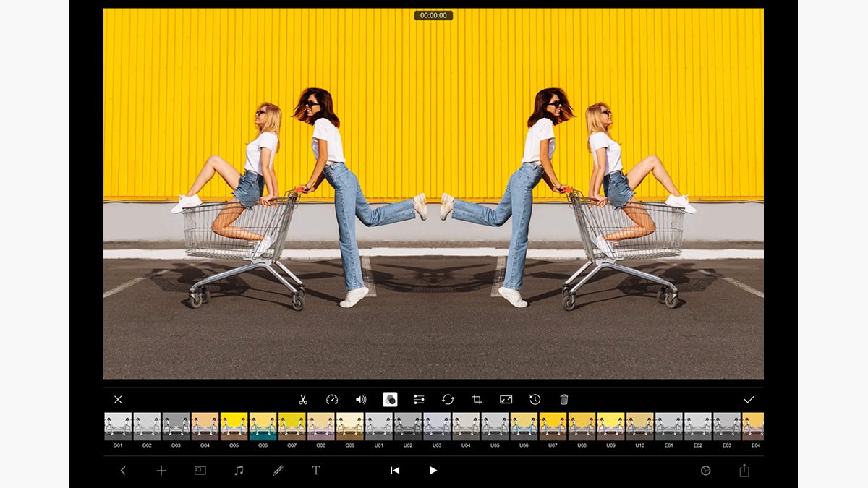Open the clip speed control
The height and width of the screenshot is (488, 868).
(x=333, y=398)
